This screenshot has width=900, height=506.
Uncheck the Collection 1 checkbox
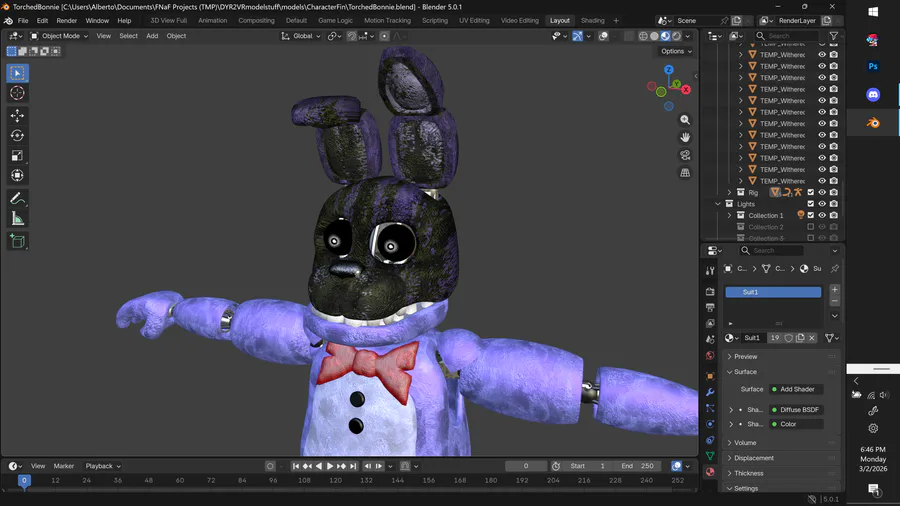(x=810, y=215)
